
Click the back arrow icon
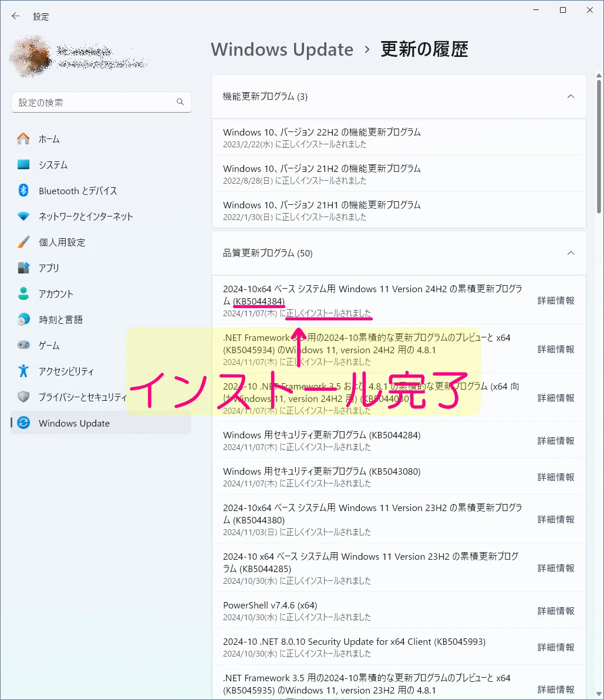coord(16,16)
